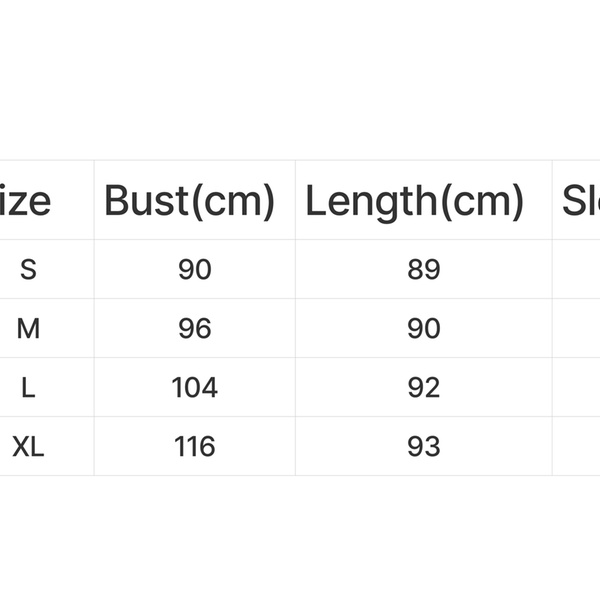600x600 pixels.
Task: Click the Bust(cm) column header
Action: click(x=190, y=201)
